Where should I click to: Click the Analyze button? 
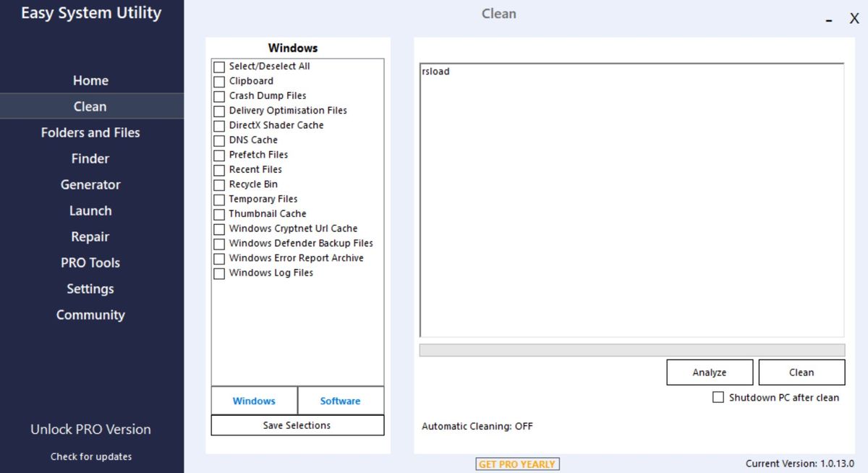click(x=710, y=372)
